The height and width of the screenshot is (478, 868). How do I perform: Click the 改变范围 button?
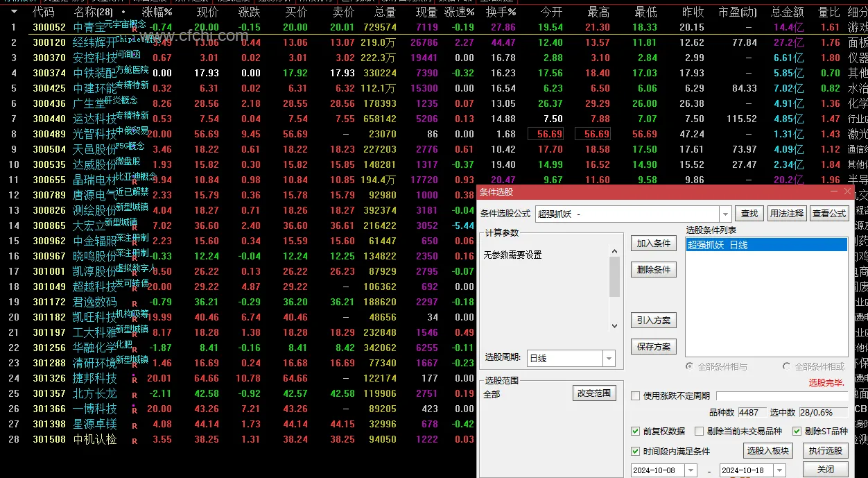coord(595,393)
